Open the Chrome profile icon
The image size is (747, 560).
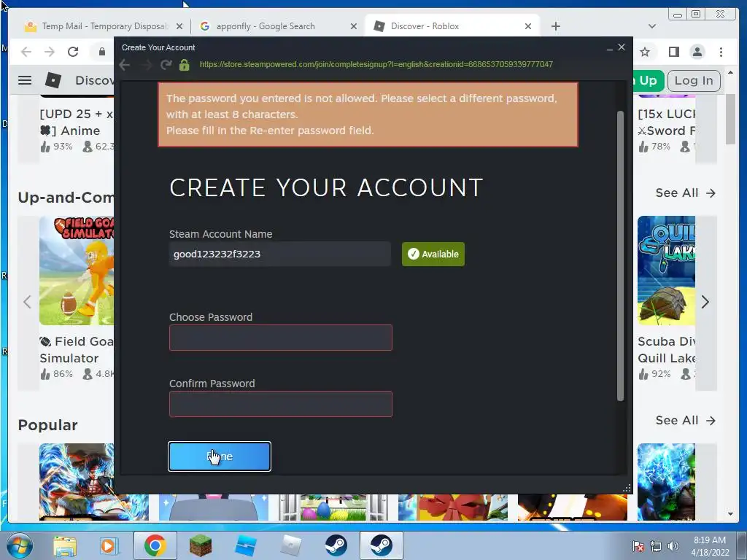tap(697, 52)
